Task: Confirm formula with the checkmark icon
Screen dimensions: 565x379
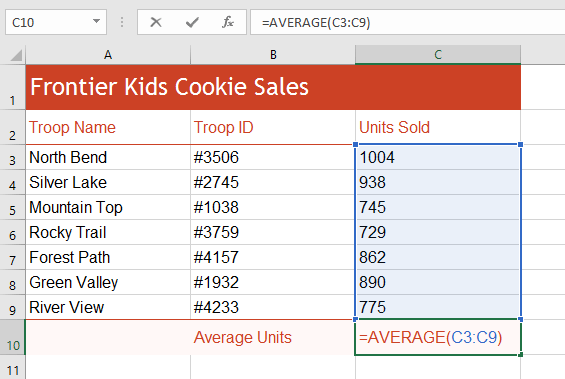Action: 192,22
